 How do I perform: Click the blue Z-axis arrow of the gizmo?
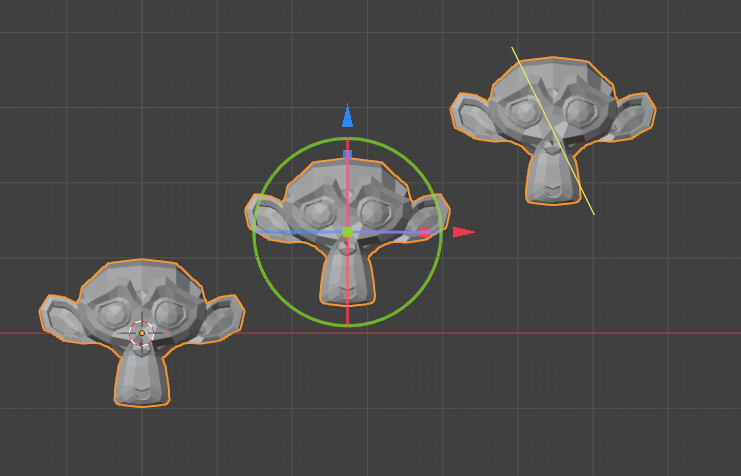point(347,116)
